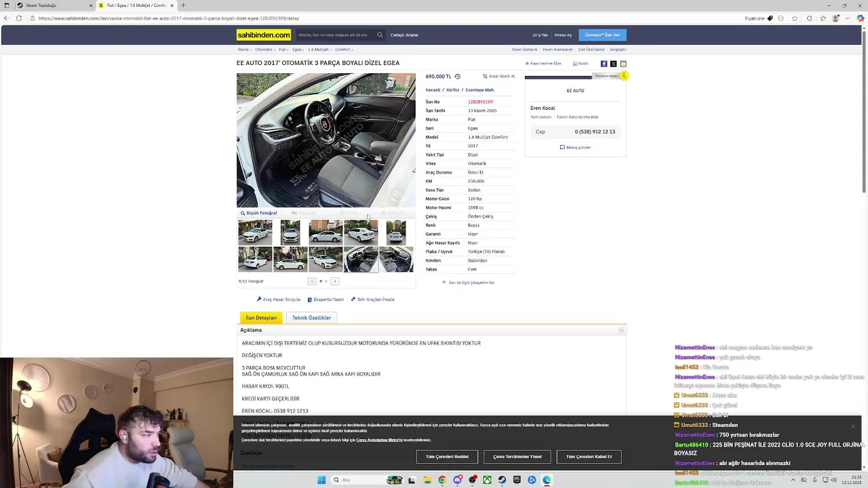The width and height of the screenshot is (868, 488).
Task: Click Esentepe Mah. location link
Action: [480, 90]
